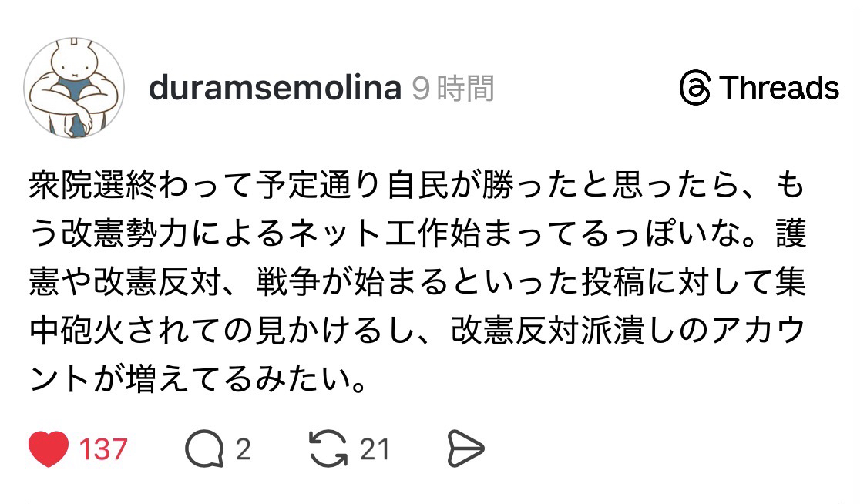The width and height of the screenshot is (867, 504).
Task: Repost using the circular arrows icon
Action: 329,449
